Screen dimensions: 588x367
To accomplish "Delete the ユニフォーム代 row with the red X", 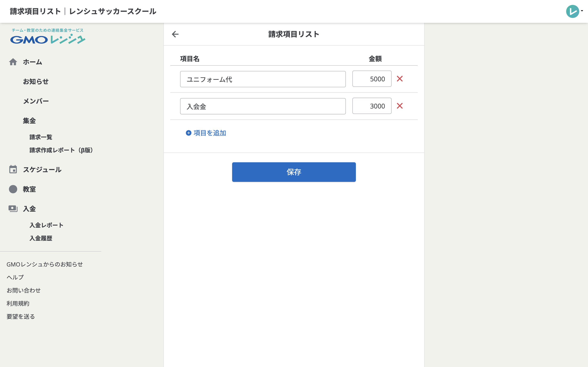I will click(x=400, y=79).
